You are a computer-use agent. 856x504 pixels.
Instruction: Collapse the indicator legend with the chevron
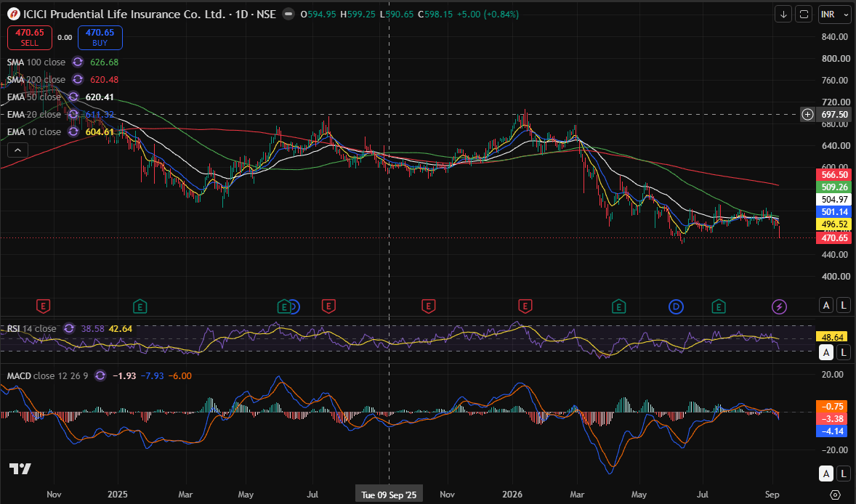pyautogui.click(x=17, y=150)
